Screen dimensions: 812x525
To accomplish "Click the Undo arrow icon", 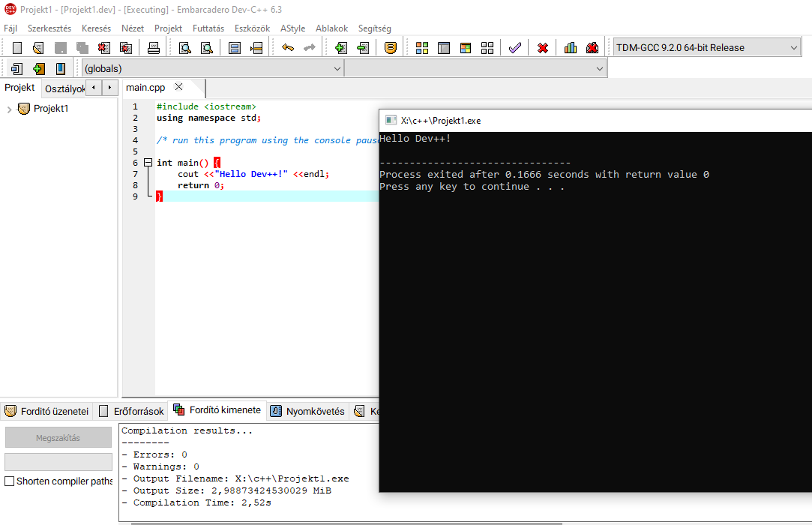I will tap(288, 48).
